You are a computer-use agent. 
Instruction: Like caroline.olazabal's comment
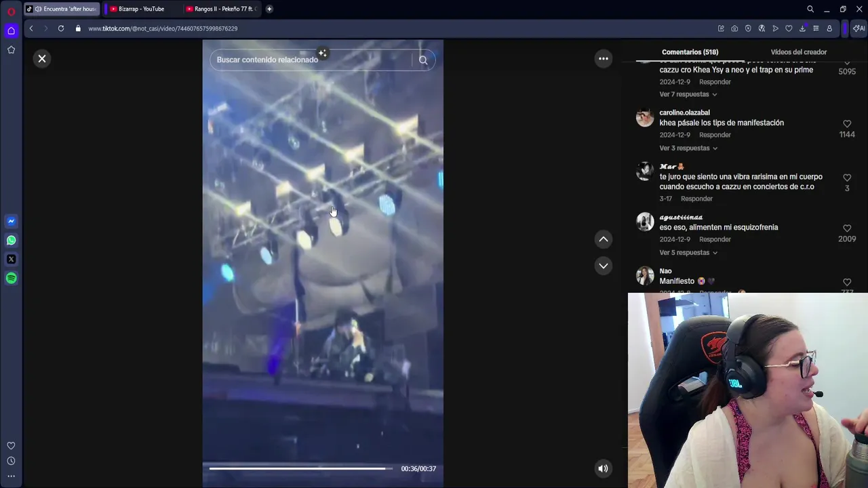point(847,124)
